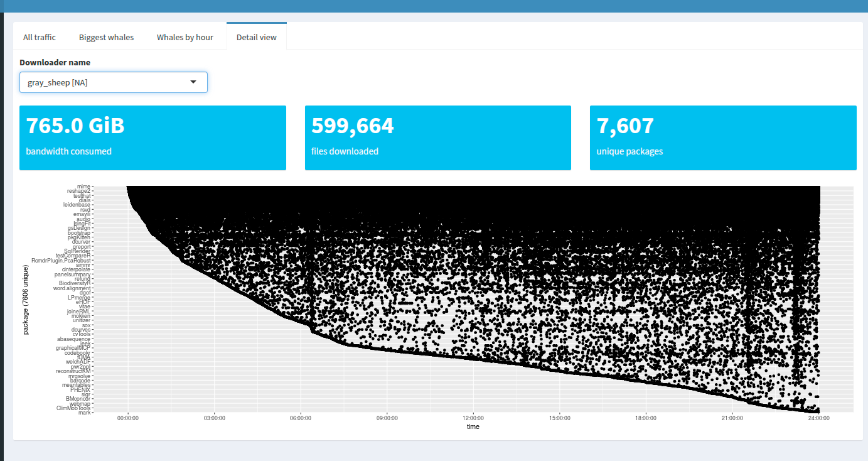Click the files downloaded caption
The image size is (868, 461).
click(x=345, y=151)
